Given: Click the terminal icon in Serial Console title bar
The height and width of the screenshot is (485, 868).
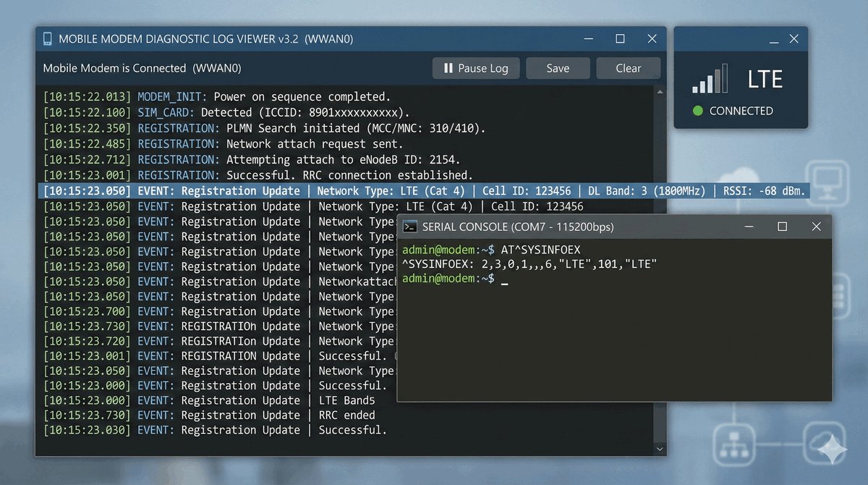Looking at the screenshot, I should point(409,227).
